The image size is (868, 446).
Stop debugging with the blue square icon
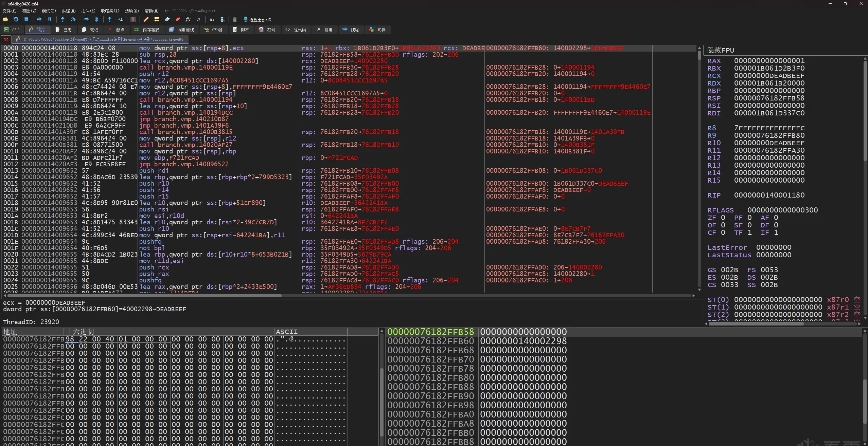[x=26, y=19]
